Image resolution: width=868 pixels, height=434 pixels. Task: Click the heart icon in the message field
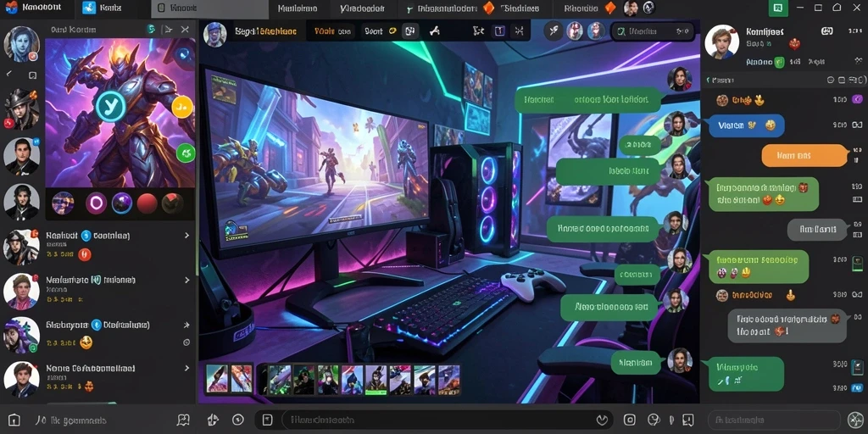point(602,420)
